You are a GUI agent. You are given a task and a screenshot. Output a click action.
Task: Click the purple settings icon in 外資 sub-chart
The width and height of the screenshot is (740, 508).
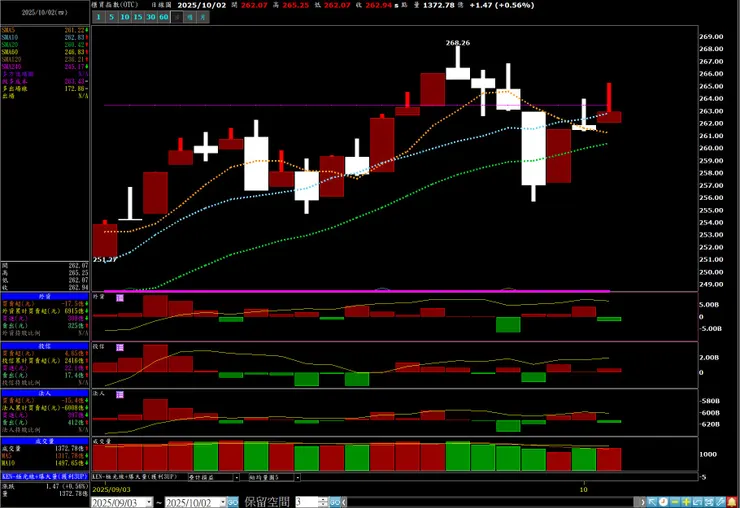pyautogui.click(x=120, y=298)
